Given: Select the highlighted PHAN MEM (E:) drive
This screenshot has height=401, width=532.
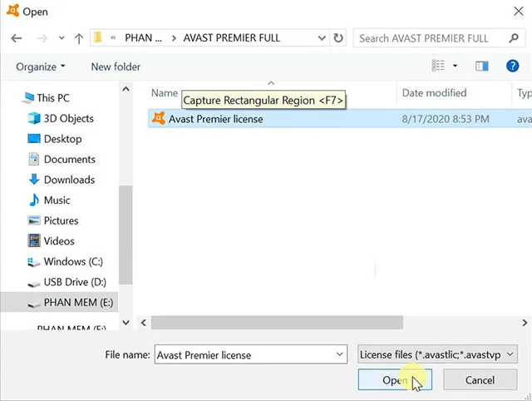Looking at the screenshot, I should (59, 302).
